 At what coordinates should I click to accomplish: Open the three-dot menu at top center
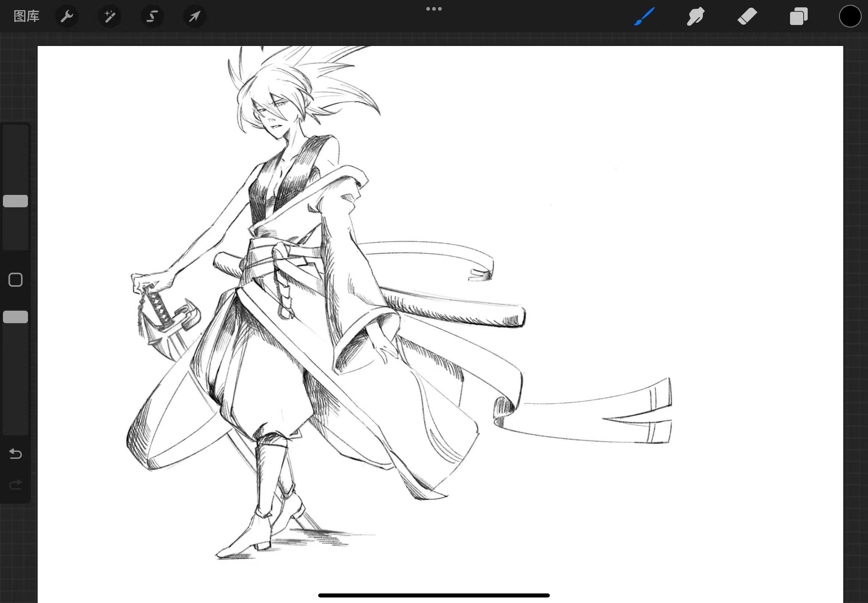tap(434, 9)
